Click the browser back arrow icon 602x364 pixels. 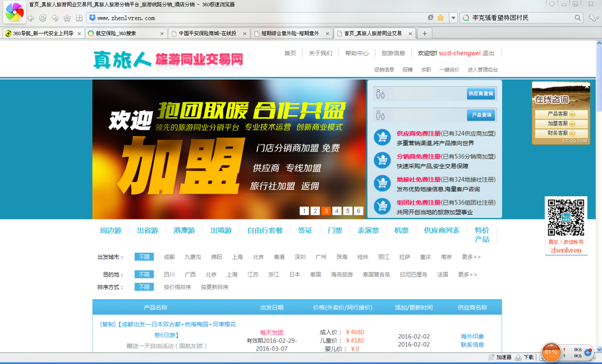[31, 18]
